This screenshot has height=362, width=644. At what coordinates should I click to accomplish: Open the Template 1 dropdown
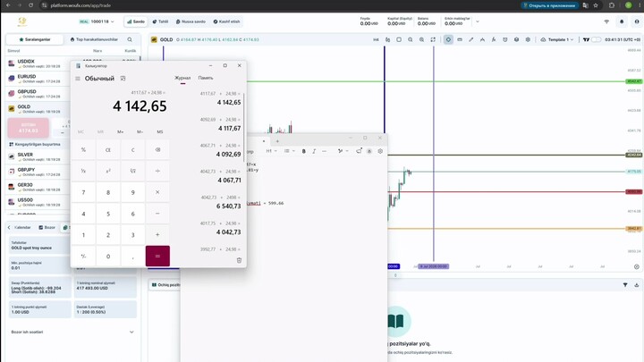pyautogui.click(x=557, y=40)
